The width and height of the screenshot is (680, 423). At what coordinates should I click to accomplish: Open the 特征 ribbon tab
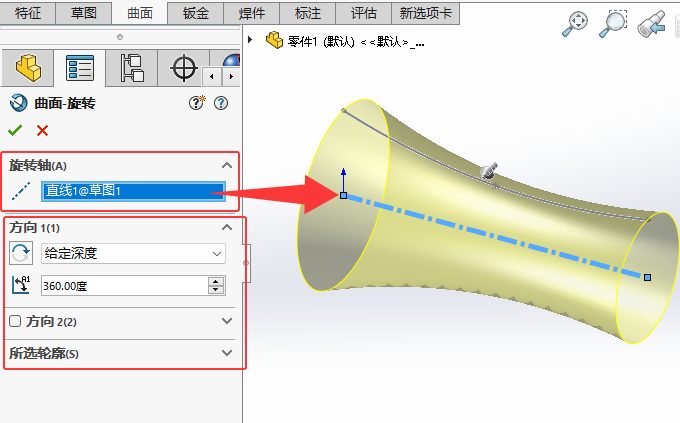pos(28,13)
